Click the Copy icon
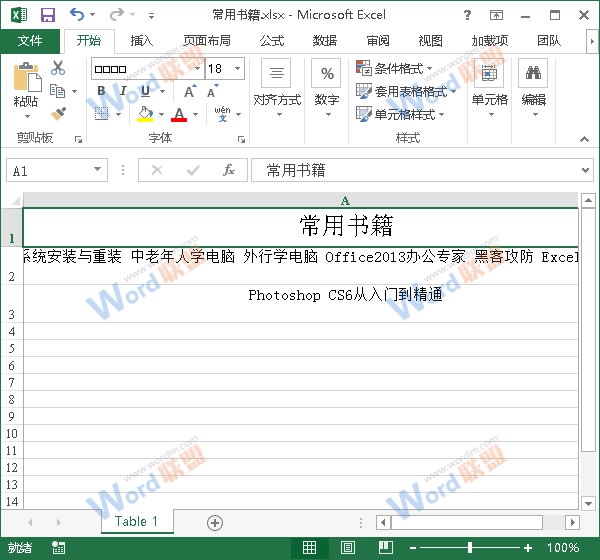 [58, 91]
